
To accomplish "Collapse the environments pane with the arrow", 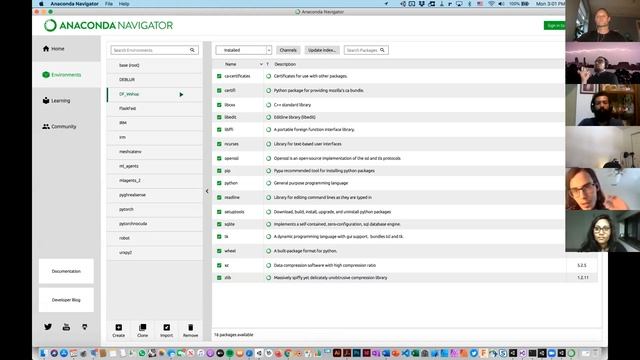I will tap(207, 191).
